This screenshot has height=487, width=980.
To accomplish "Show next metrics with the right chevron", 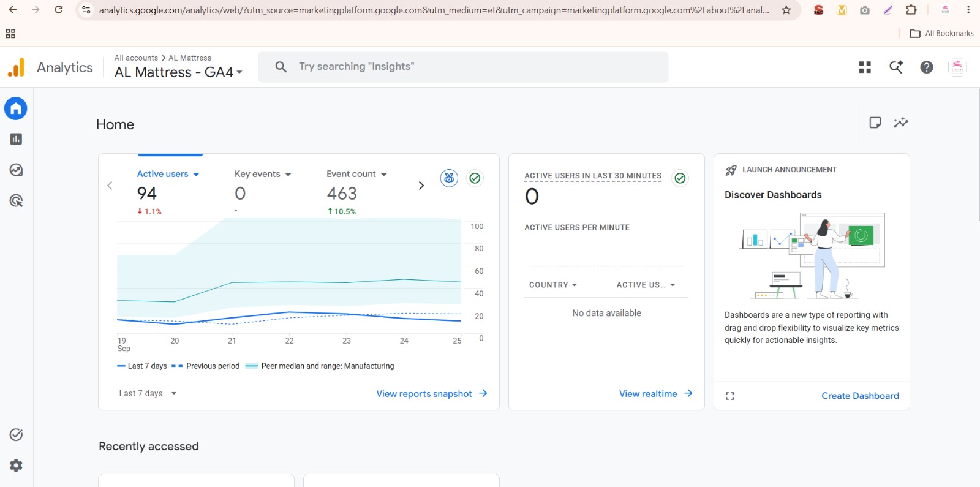I will 421,186.
